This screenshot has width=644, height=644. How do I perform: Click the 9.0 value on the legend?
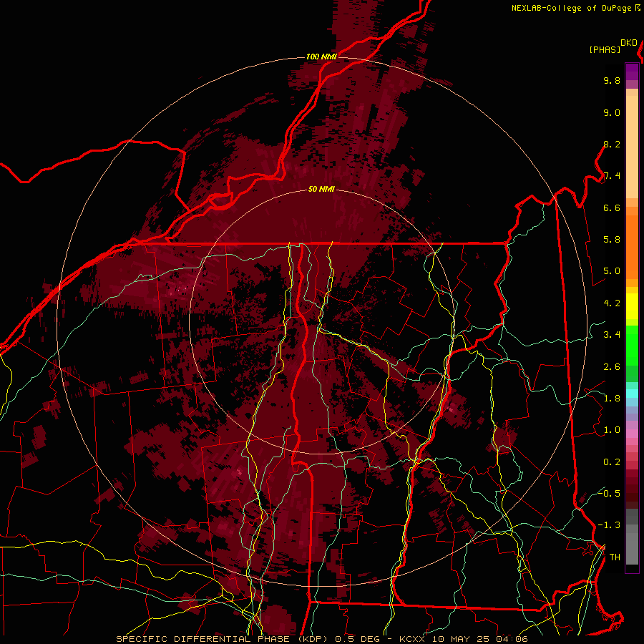(x=612, y=112)
